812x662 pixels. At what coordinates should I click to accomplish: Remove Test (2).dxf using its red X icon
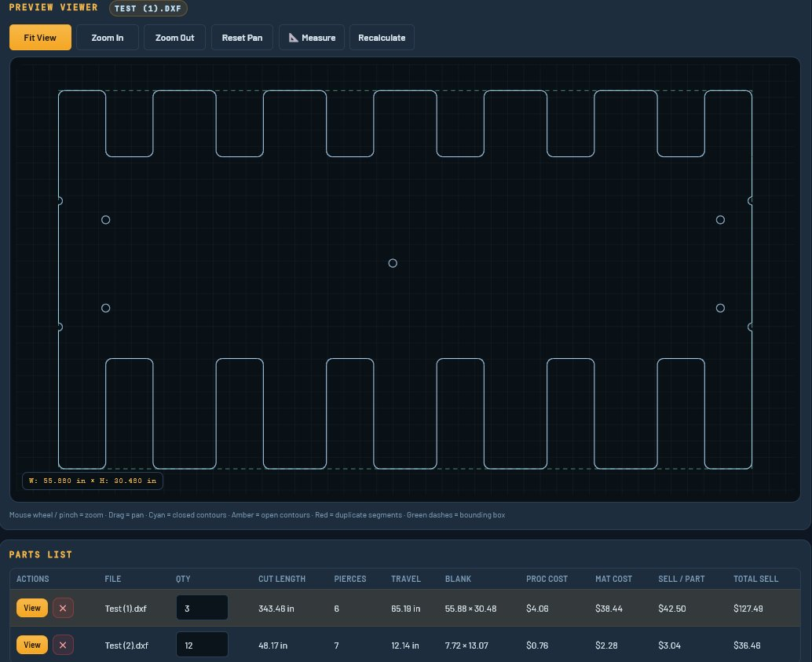click(x=63, y=645)
